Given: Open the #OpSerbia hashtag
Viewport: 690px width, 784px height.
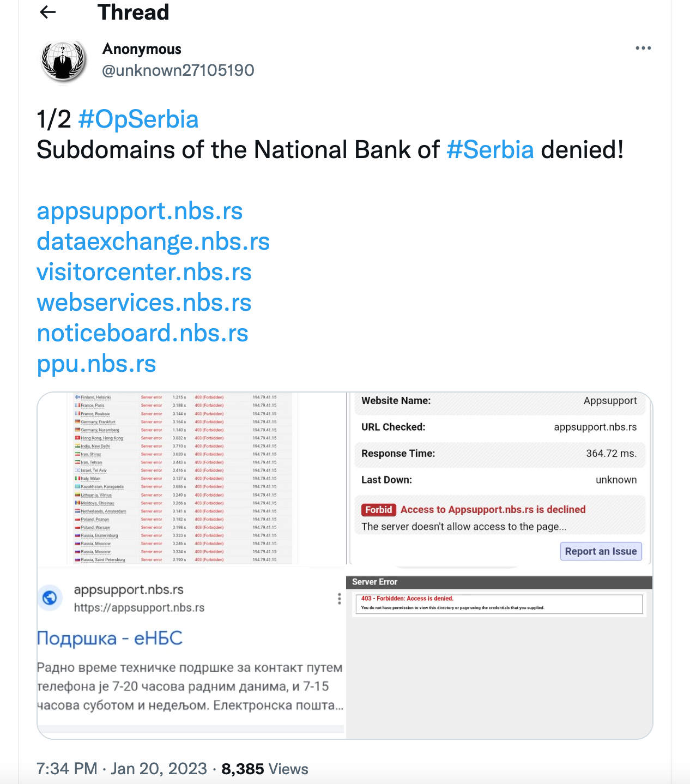Looking at the screenshot, I should click(138, 119).
